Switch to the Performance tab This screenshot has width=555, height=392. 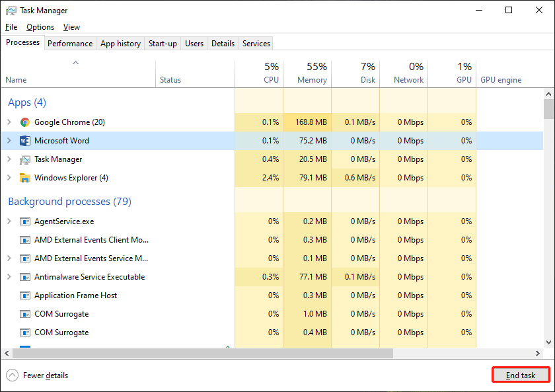click(70, 44)
